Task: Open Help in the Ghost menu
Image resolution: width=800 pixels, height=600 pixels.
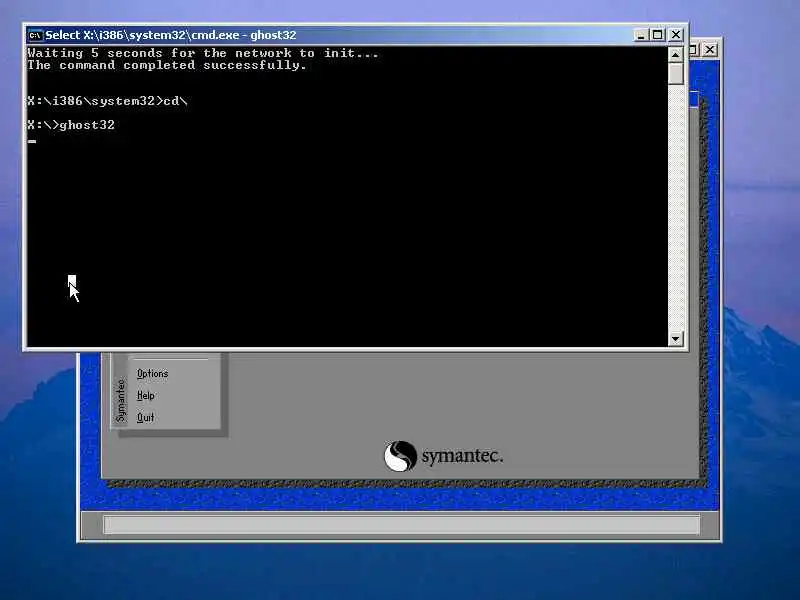Action: [x=145, y=395]
